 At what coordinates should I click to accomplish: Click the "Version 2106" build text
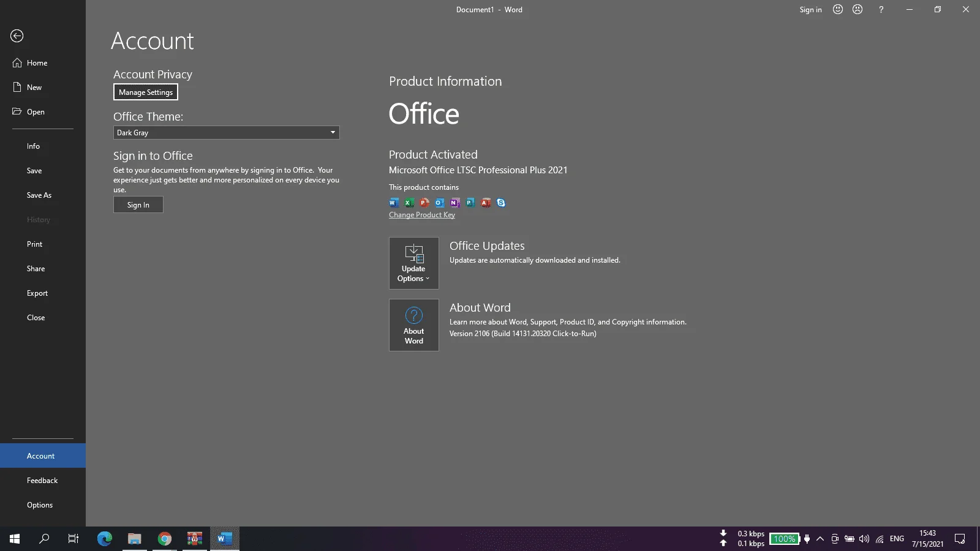[523, 334]
